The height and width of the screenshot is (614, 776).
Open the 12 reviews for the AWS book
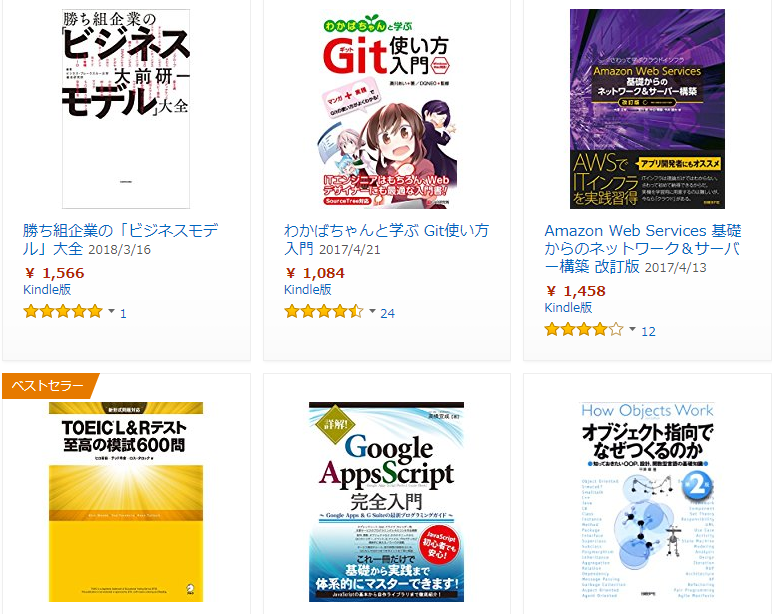(x=648, y=331)
